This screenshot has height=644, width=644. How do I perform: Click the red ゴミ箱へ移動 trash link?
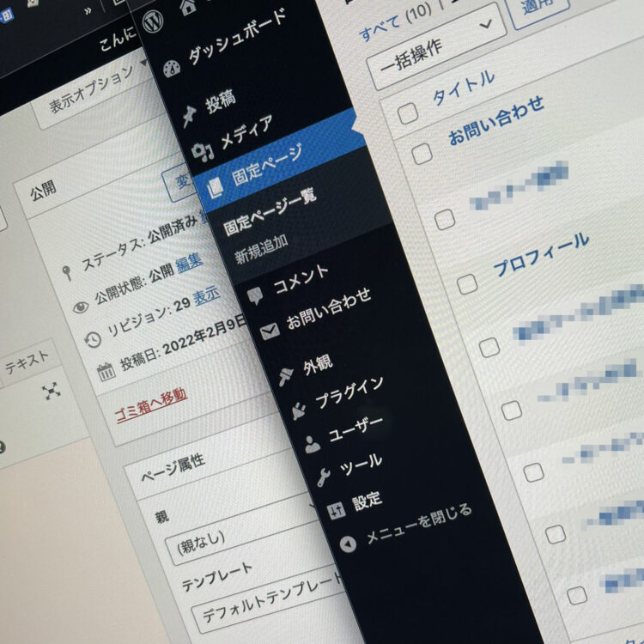tap(151, 405)
